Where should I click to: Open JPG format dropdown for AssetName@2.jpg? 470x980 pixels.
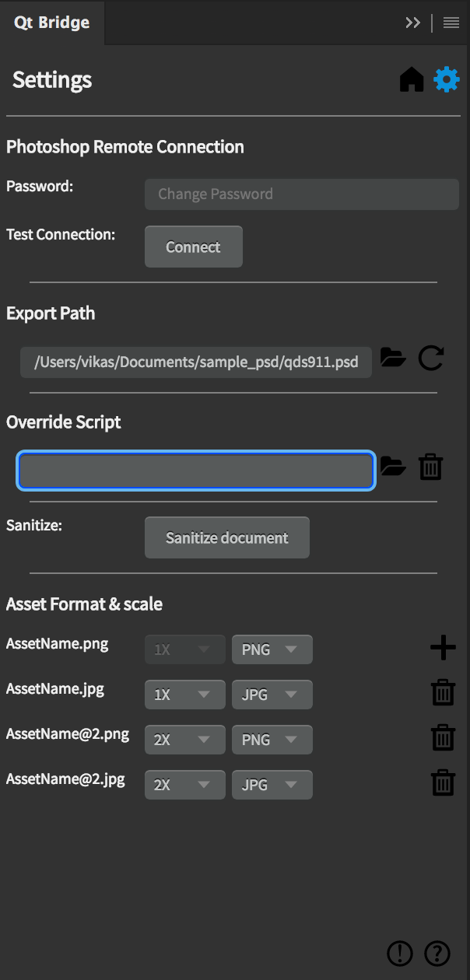272,785
